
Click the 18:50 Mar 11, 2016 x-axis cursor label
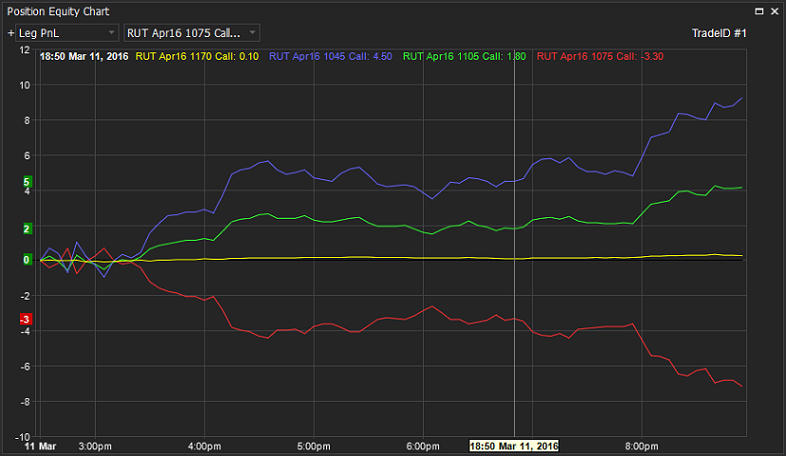coord(514,446)
